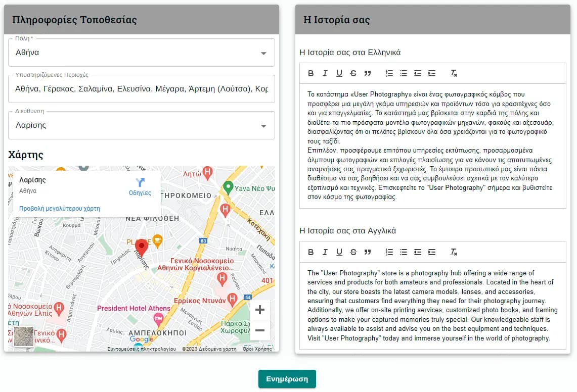
Task: Decrease indent in English story editor
Action: click(417, 252)
